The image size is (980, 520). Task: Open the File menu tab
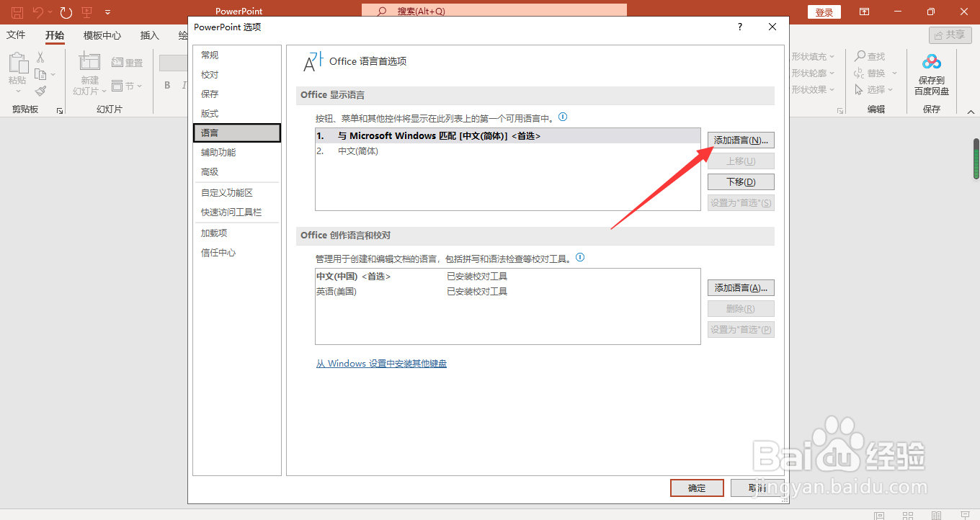tap(16, 35)
